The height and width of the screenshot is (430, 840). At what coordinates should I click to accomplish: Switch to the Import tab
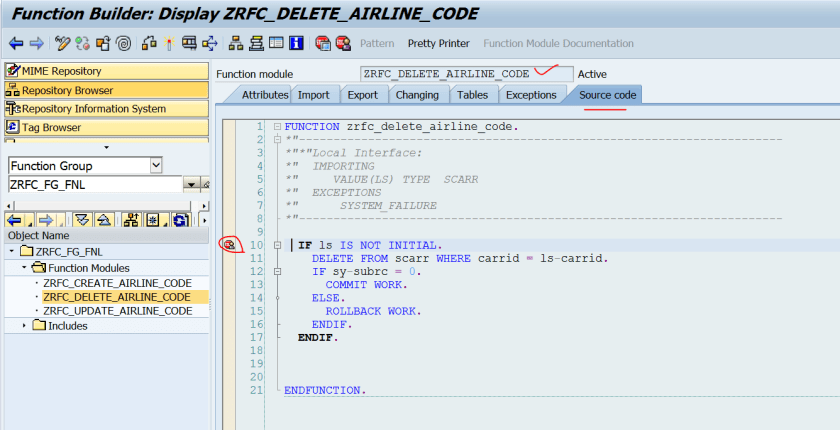313,95
